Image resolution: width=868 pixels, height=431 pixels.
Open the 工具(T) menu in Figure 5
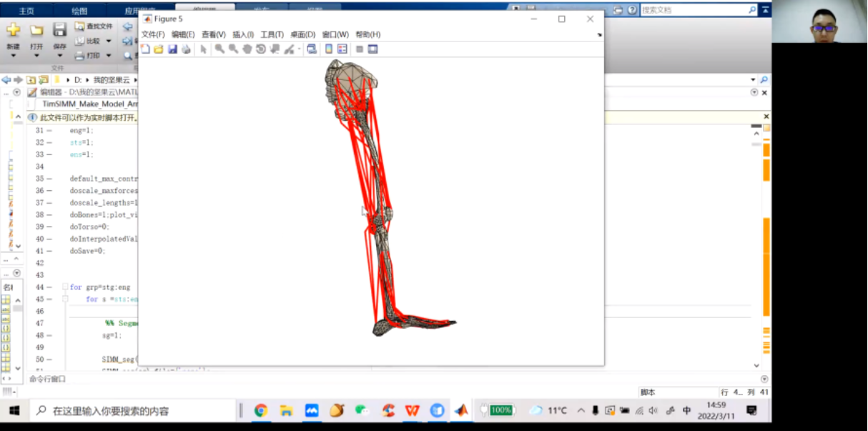tap(272, 34)
